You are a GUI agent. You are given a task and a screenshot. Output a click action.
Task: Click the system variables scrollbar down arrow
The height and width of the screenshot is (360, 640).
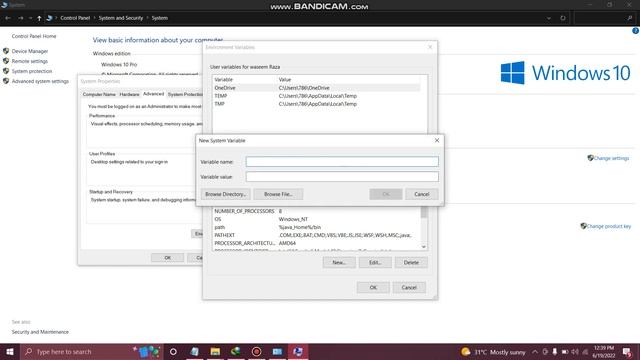(424, 247)
